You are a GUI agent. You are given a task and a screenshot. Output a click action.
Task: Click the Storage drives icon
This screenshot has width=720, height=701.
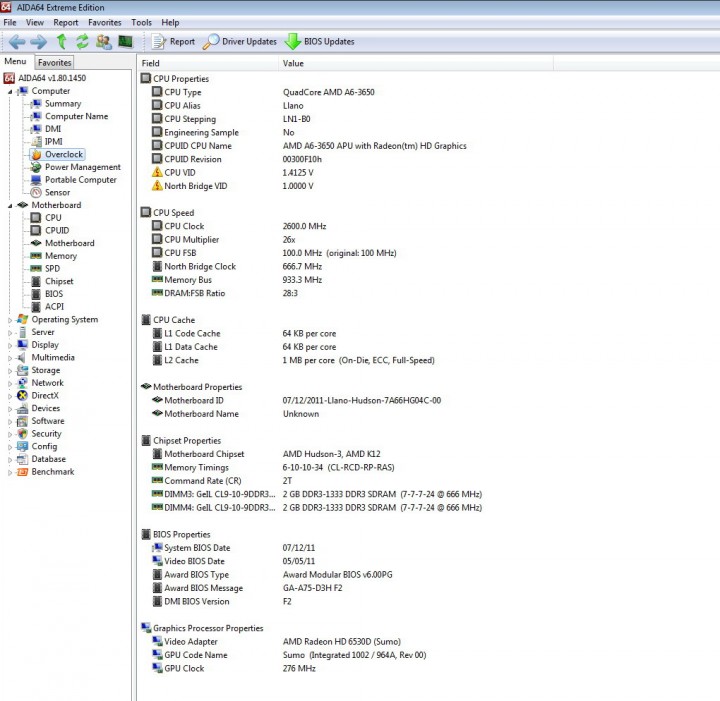[x=22, y=370]
